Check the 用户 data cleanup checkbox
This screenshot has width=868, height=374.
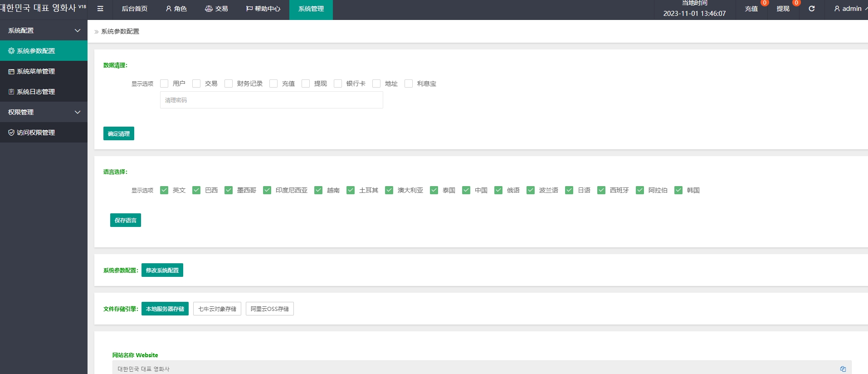164,84
